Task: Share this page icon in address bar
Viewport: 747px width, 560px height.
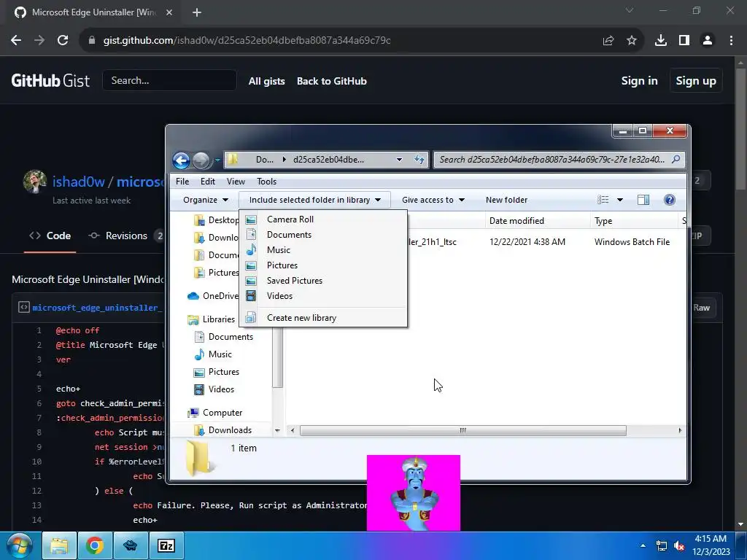Action: 608,41
